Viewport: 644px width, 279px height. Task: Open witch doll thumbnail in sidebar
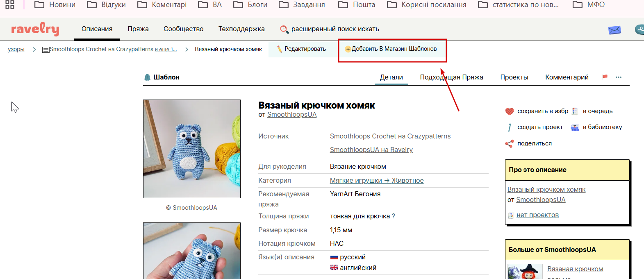(525, 272)
